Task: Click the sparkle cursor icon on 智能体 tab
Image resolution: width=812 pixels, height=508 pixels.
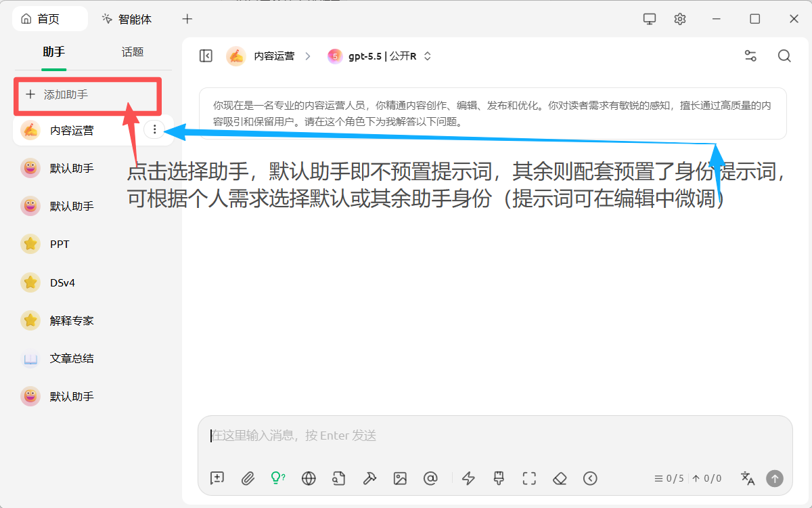Action: tap(107, 19)
